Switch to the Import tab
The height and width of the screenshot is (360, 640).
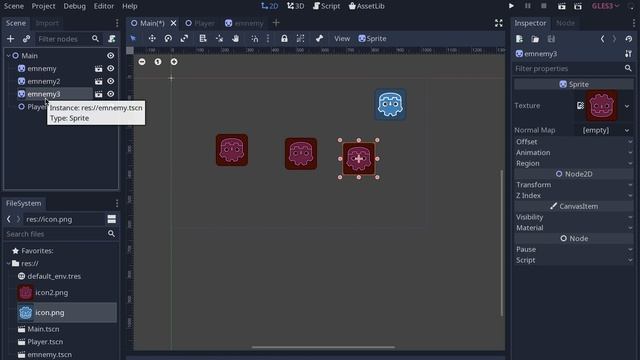point(47,23)
